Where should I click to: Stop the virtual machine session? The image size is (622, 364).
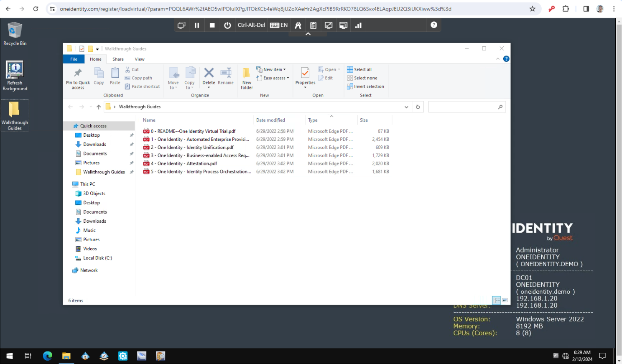pyautogui.click(x=212, y=25)
